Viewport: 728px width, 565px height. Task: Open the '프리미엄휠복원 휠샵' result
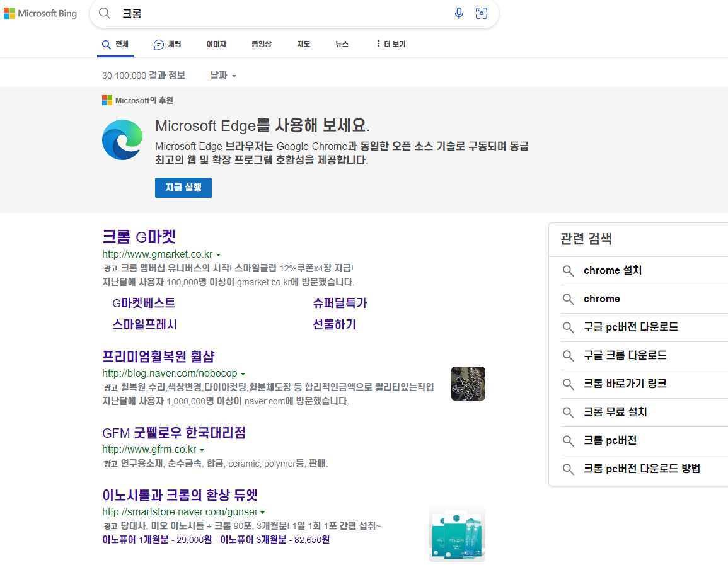pos(158,357)
